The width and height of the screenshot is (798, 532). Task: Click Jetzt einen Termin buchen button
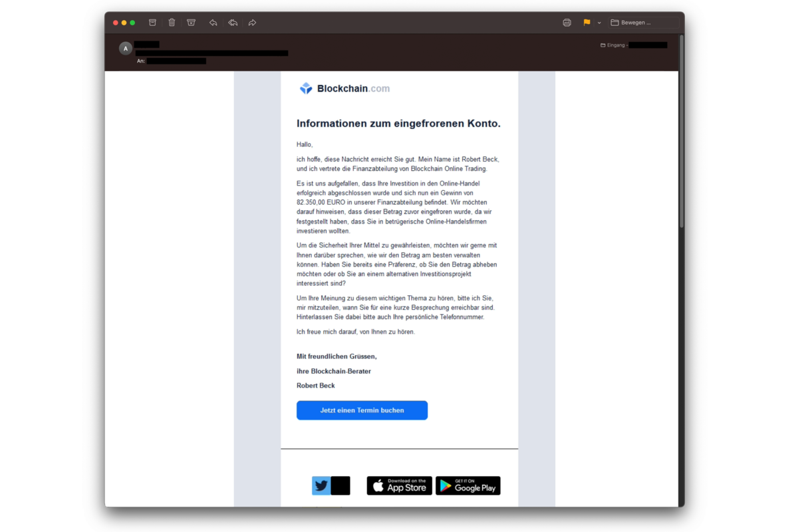(x=362, y=410)
